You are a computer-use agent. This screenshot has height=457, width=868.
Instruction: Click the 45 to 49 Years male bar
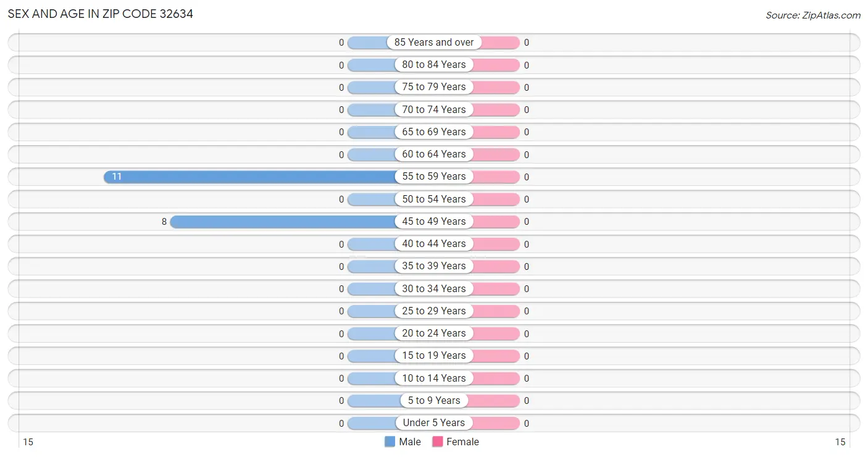pos(283,221)
